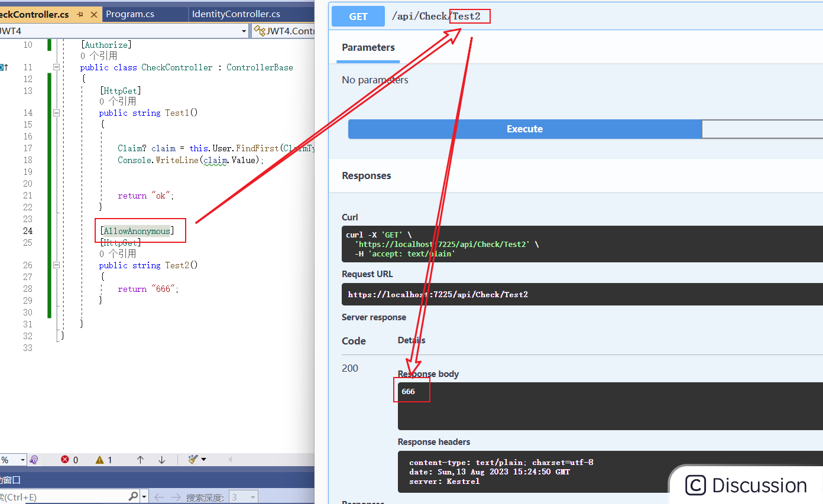Click the response headers content block
This screenshot has height=504, width=823.
tap(610, 472)
